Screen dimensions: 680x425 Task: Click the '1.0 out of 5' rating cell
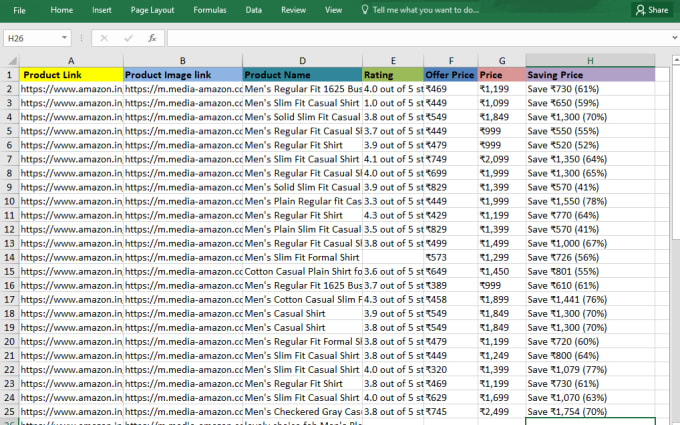coord(393,103)
